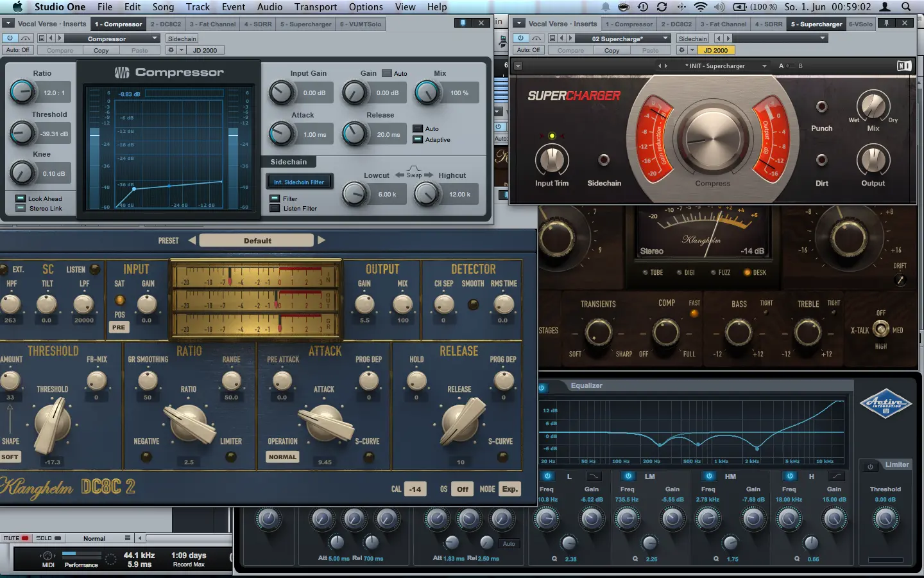Viewport: 924px width, 578px height.
Task: Select next DC8C2 preset arrow
Action: (321, 240)
